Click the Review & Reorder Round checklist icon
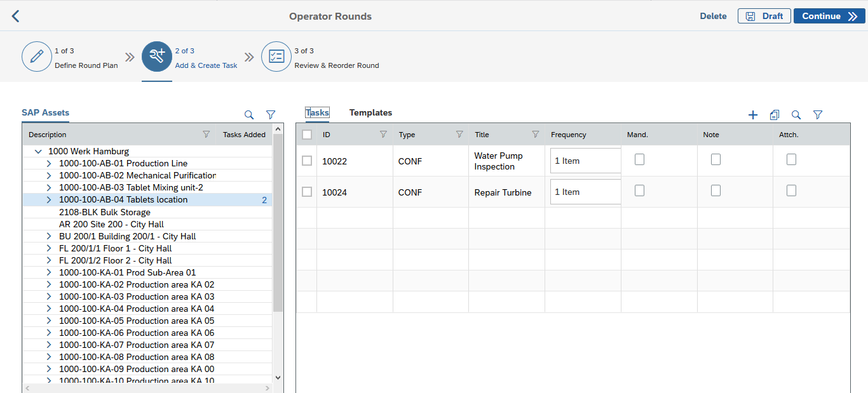Viewport: 868px width, 393px height. coord(276,57)
